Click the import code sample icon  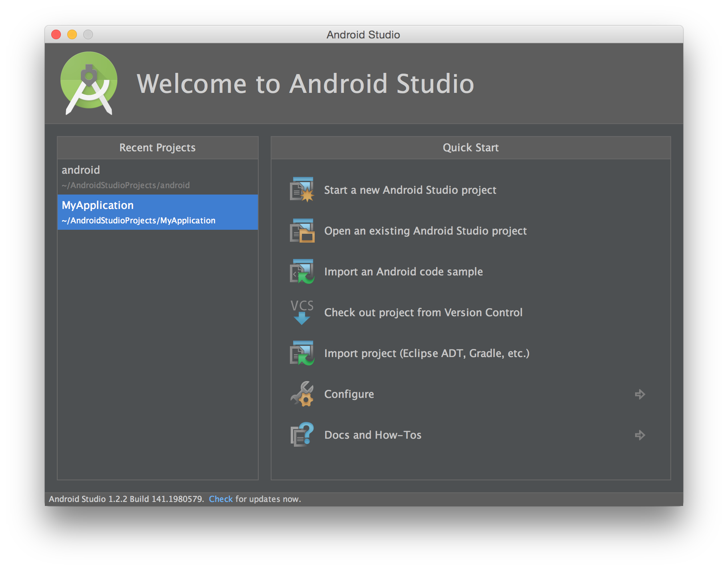pos(302,271)
